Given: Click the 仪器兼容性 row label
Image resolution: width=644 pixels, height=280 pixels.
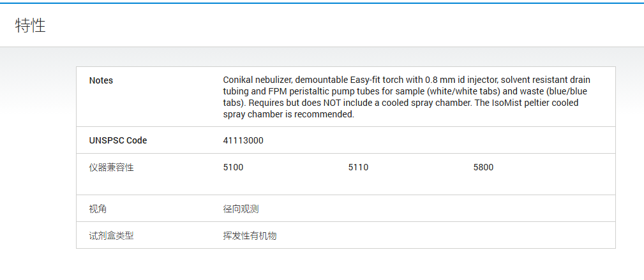Looking at the screenshot, I should (112, 168).
